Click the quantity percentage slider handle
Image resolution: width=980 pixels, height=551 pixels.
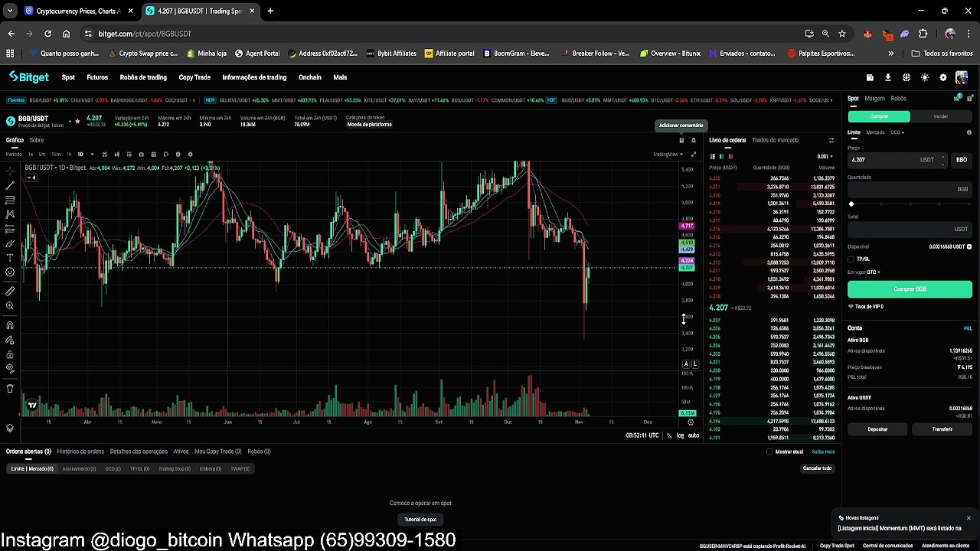[x=851, y=204]
